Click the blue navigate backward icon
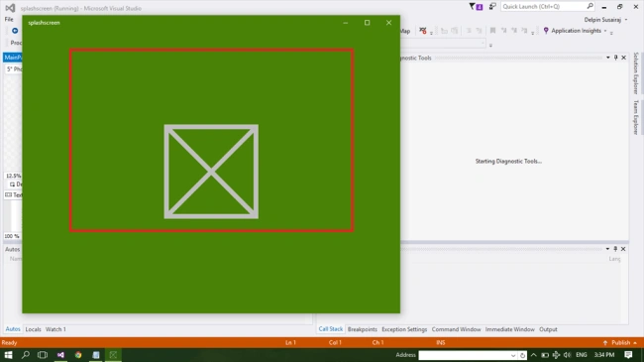 (x=15, y=31)
